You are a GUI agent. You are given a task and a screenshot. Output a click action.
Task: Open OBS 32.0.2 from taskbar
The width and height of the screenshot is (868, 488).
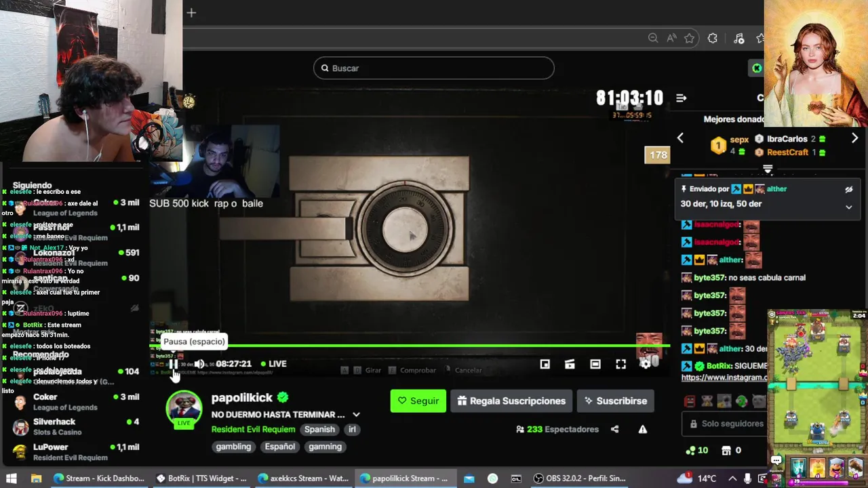click(x=580, y=478)
